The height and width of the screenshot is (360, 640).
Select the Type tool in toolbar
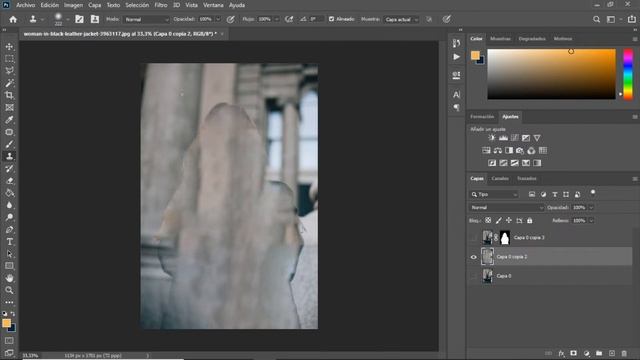(x=9, y=242)
